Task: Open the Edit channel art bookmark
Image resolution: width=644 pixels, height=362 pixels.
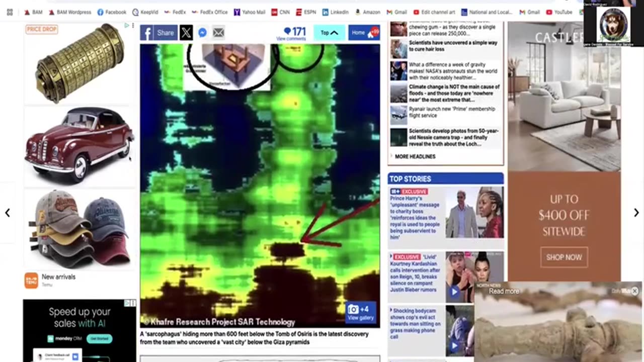Action: [x=435, y=12]
